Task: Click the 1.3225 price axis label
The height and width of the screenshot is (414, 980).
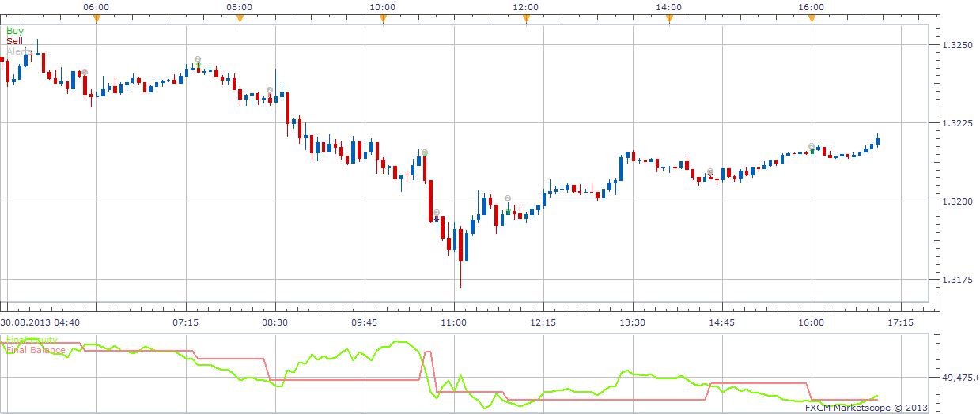Action: pos(956,123)
